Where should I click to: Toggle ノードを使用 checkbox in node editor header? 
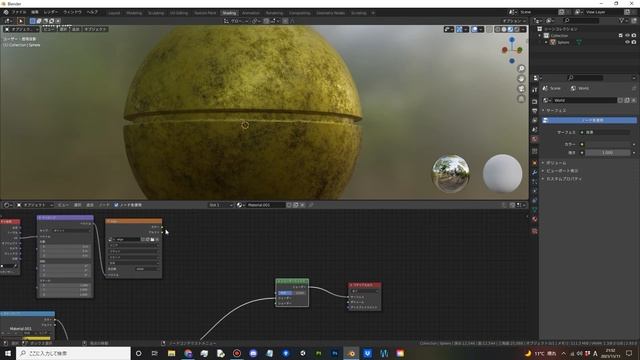(x=116, y=205)
